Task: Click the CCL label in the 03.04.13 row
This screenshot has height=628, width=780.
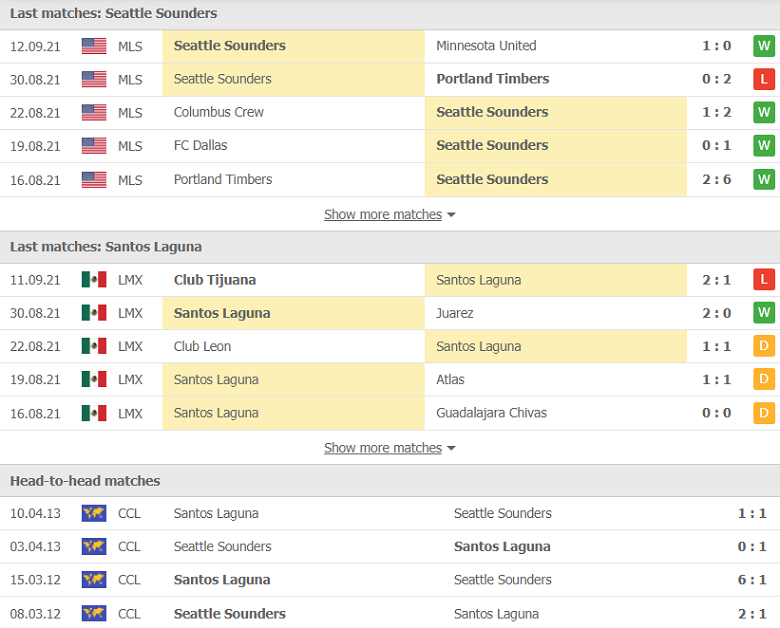Action: [129, 547]
